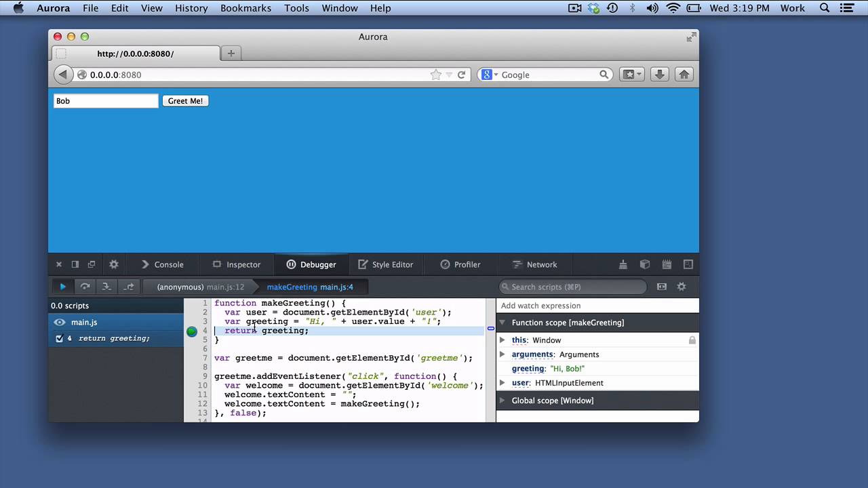Toggle Responsive Design Mode icon
Screen dimensions: 868x488
coord(688,264)
